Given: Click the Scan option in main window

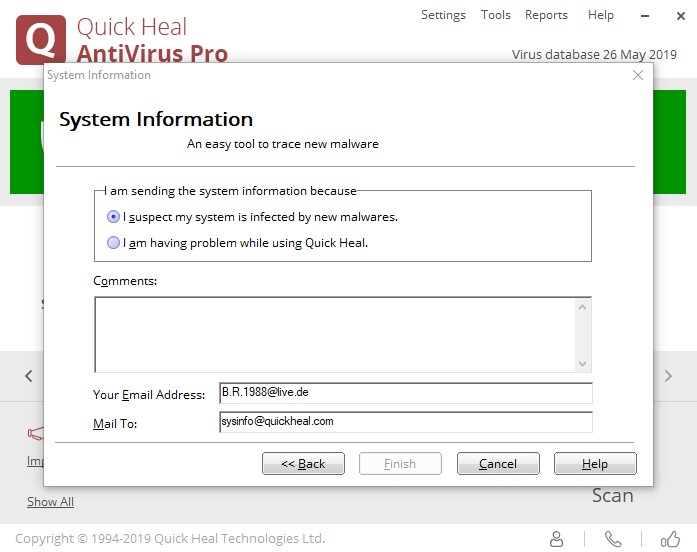Looking at the screenshot, I should [613, 496].
